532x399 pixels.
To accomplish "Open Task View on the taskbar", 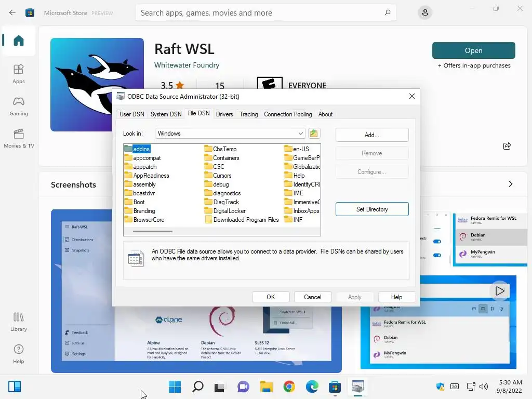I will 220,387.
